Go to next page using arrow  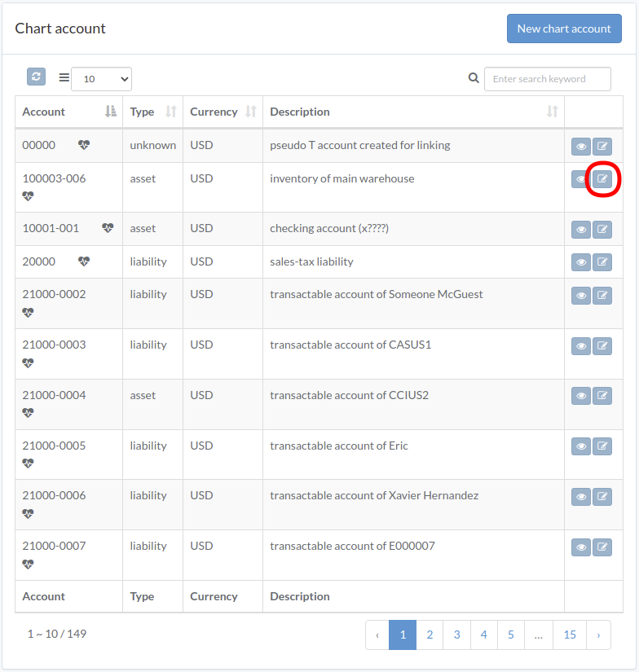click(598, 635)
